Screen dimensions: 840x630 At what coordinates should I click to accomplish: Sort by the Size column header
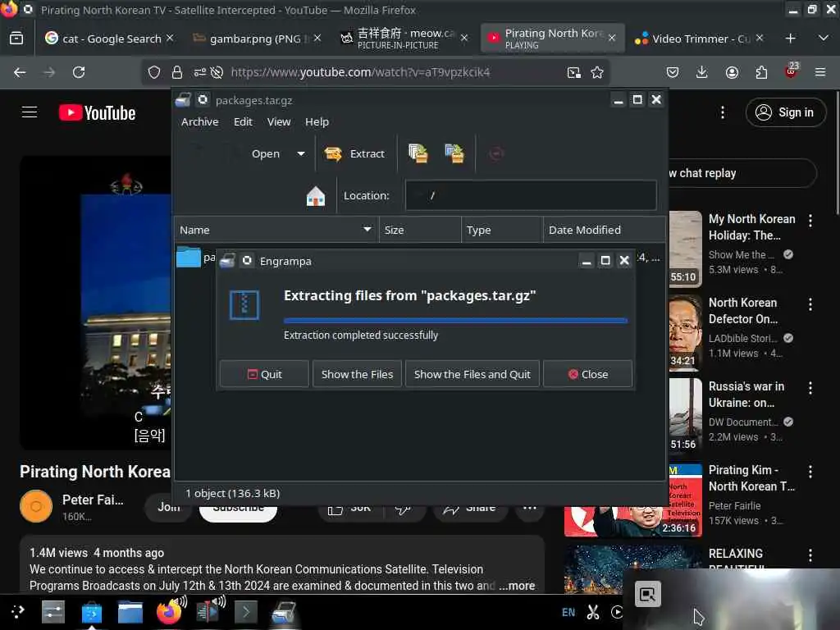click(x=420, y=230)
